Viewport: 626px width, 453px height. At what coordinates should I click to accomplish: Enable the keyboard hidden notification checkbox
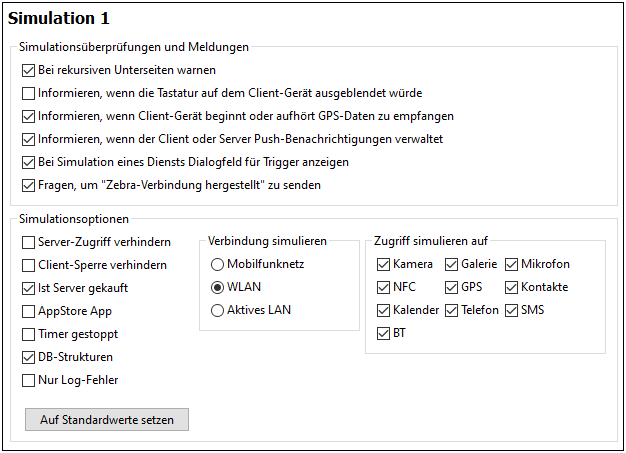[x=28, y=93]
